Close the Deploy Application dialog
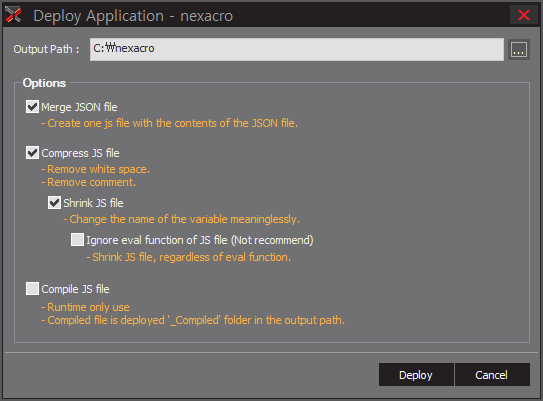 tap(524, 15)
